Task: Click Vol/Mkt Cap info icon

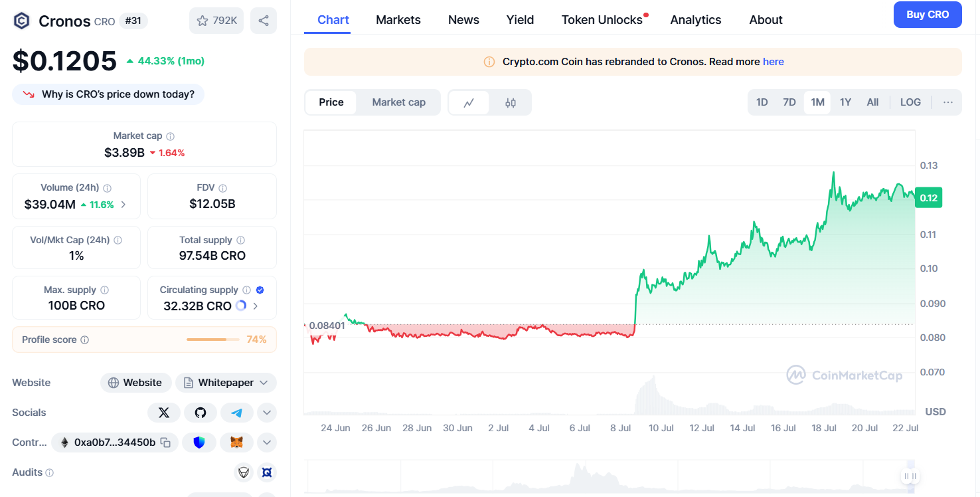Action: coord(118,240)
